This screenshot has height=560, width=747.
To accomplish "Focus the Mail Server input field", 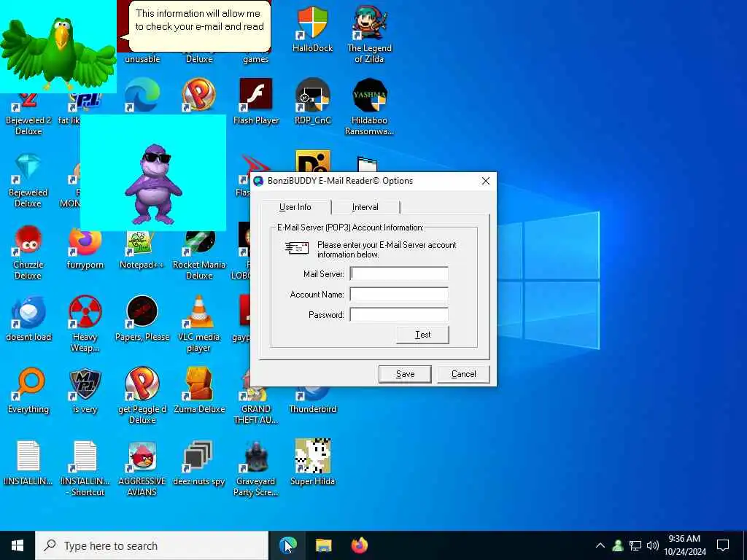I will pos(399,274).
